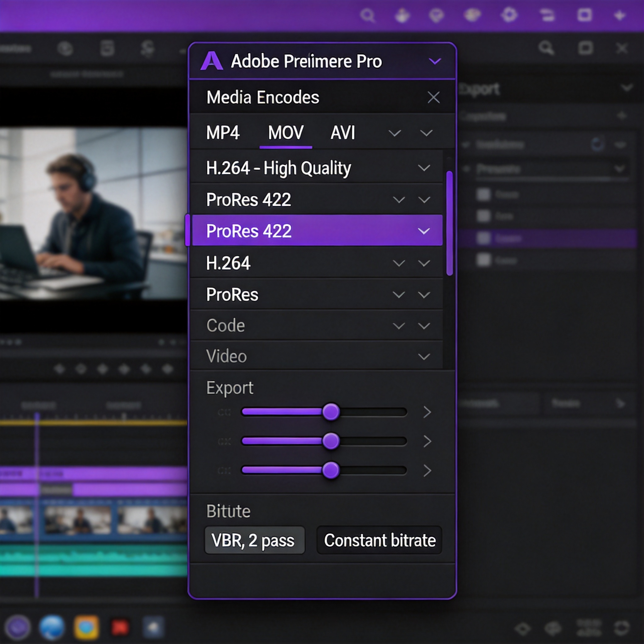
Task: Select the unhighlighted ProRes 422 row
Action: pos(316,200)
